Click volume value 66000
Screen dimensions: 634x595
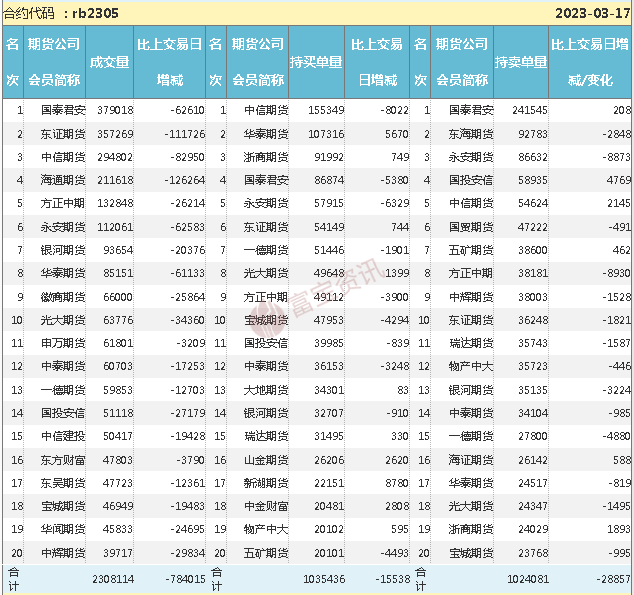pos(118,297)
